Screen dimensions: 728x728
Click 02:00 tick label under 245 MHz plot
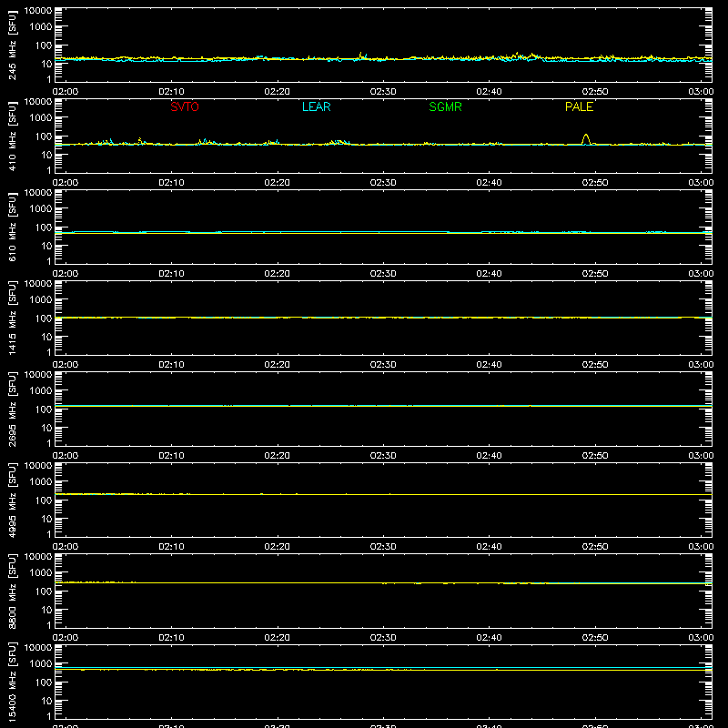pyautogui.click(x=66, y=92)
